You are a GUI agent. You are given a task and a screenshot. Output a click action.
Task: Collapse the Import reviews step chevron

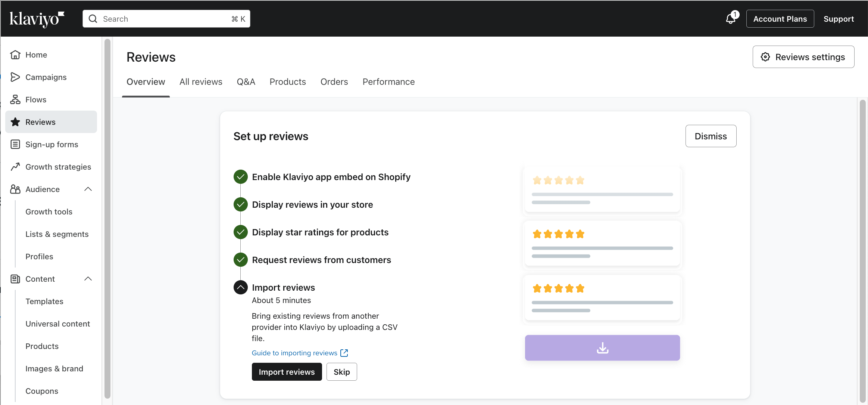(x=241, y=288)
